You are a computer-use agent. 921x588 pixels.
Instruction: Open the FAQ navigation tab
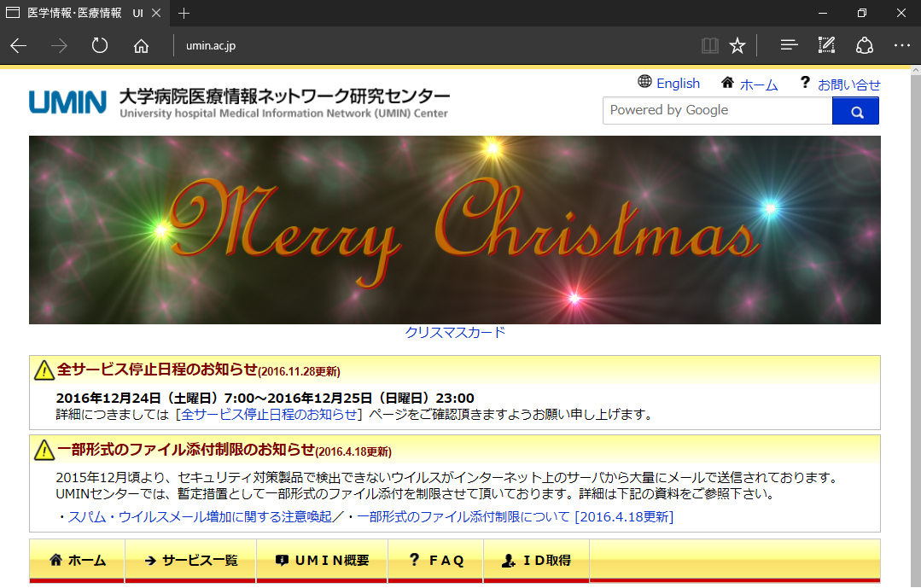pos(436,561)
